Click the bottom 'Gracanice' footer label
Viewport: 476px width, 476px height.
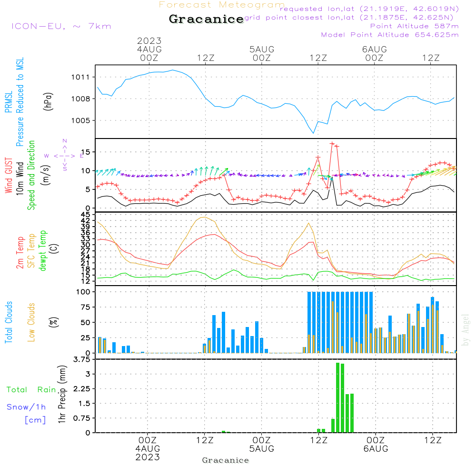pos(226,460)
